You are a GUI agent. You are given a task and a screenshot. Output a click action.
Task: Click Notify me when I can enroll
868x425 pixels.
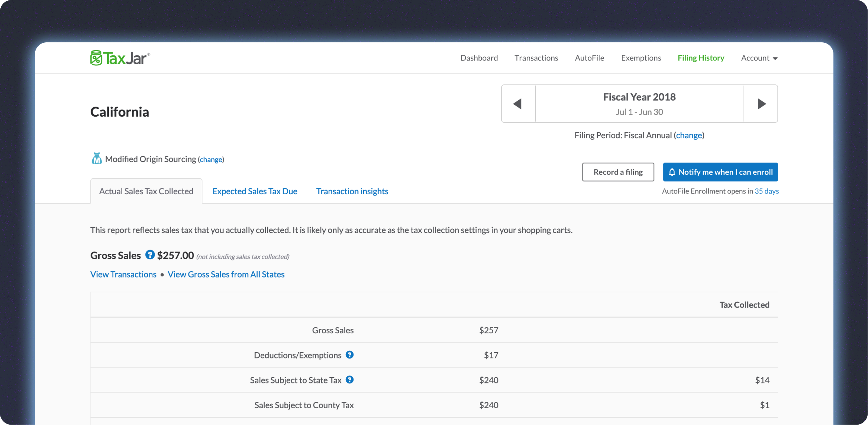(x=720, y=172)
